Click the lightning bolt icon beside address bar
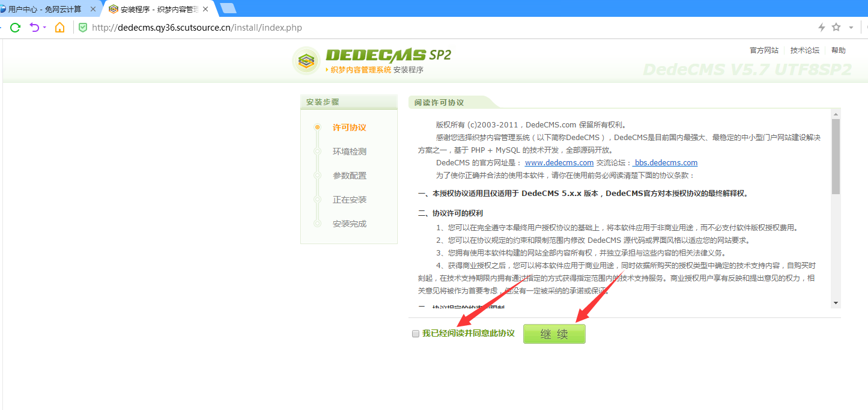868x410 pixels. (x=822, y=27)
